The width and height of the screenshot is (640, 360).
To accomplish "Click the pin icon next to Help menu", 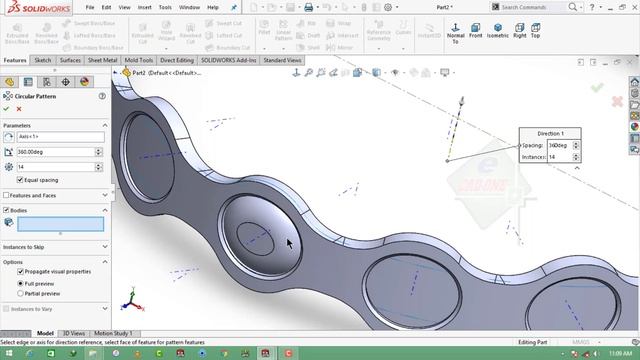I will point(234,7).
